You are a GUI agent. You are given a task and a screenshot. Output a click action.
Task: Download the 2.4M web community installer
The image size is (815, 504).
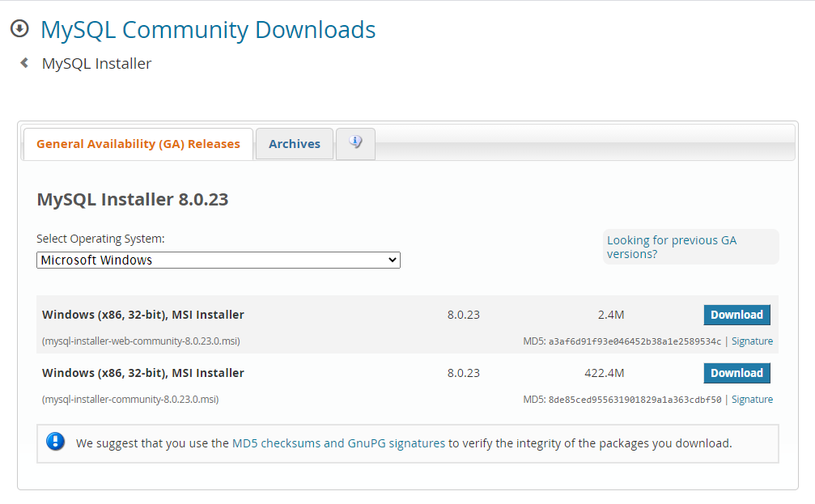coord(736,315)
